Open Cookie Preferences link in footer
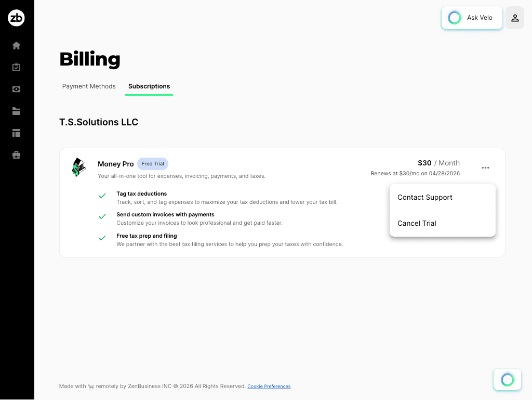532x400 pixels. click(x=269, y=386)
